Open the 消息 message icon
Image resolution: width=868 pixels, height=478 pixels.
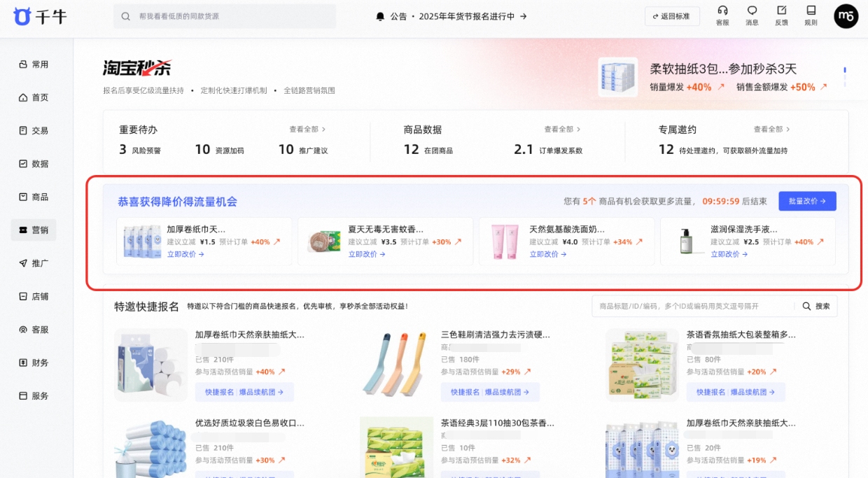[x=752, y=10]
